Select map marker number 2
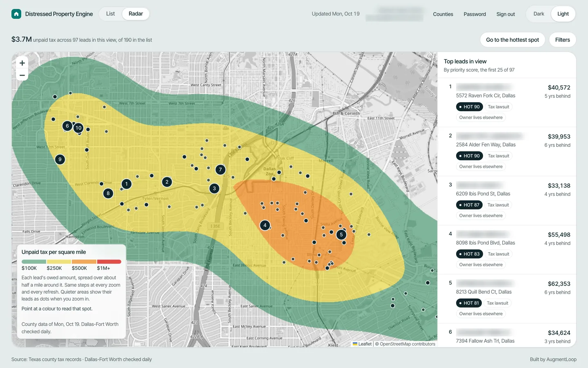Image resolution: width=588 pixels, height=368 pixels. (x=167, y=182)
